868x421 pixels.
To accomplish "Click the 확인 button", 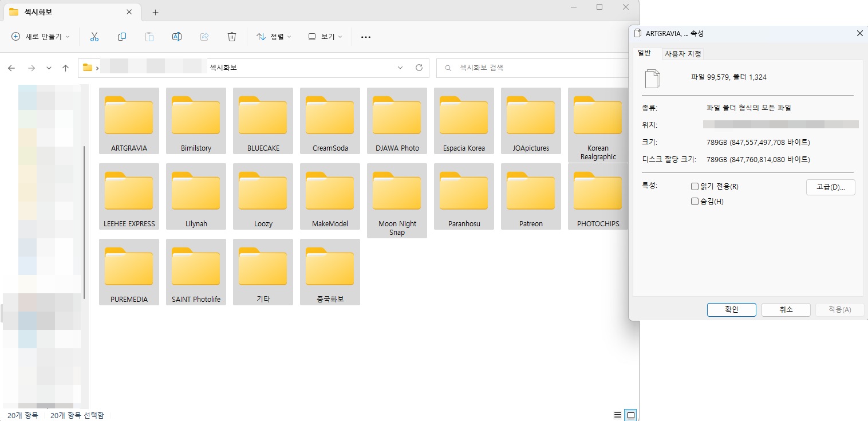I will pyautogui.click(x=732, y=309).
